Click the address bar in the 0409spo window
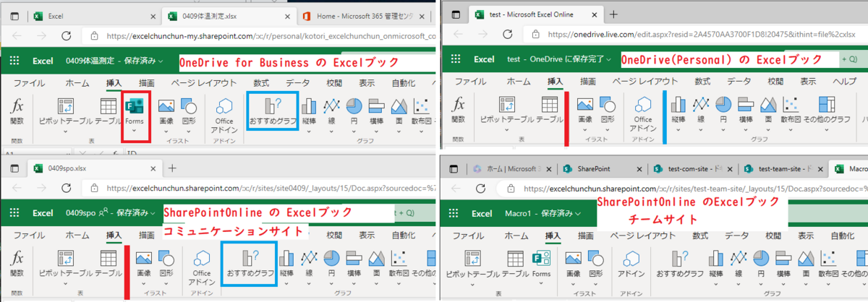 [260, 188]
